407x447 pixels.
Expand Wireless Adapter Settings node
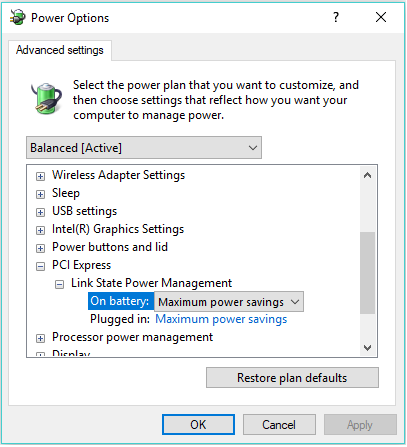pos(40,176)
